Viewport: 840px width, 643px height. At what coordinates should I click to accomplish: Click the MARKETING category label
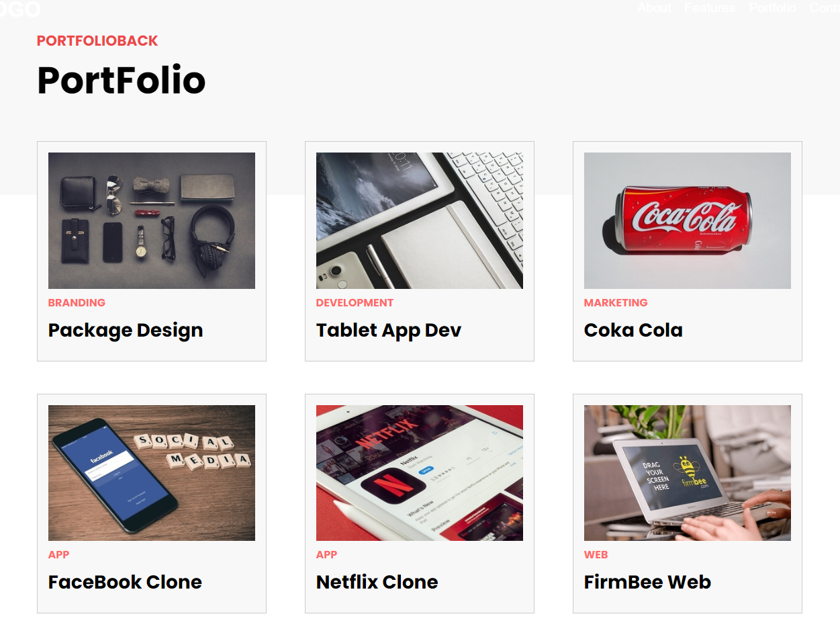(616, 303)
